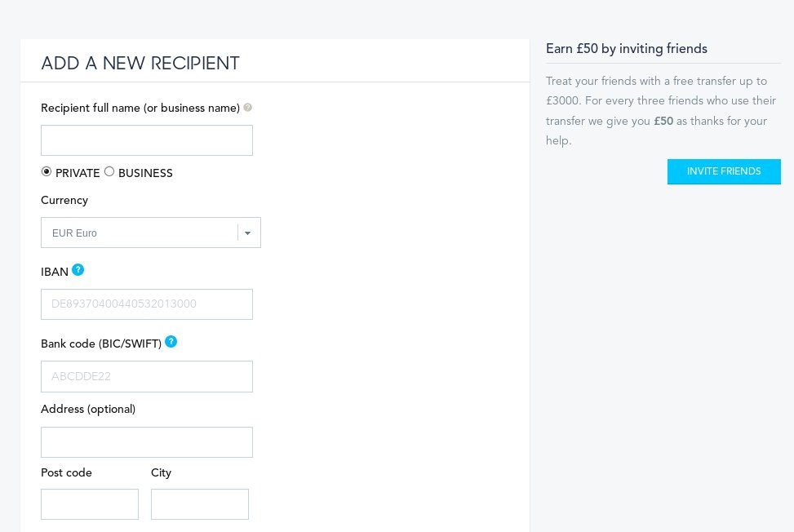Click the Address (optional) text field
This screenshot has height=532, width=794.
coord(147,442)
